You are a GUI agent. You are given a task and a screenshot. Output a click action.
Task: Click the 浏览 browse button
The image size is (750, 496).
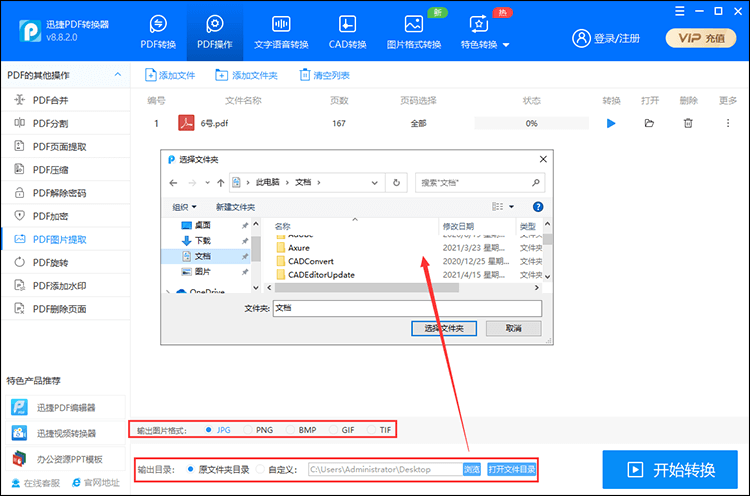coord(472,469)
